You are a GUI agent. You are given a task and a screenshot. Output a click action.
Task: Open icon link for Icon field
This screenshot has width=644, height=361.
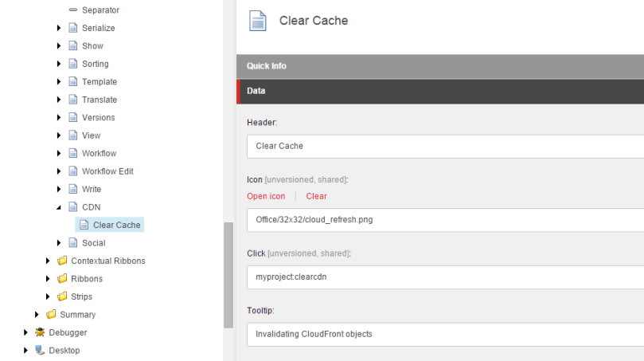pyautogui.click(x=266, y=196)
